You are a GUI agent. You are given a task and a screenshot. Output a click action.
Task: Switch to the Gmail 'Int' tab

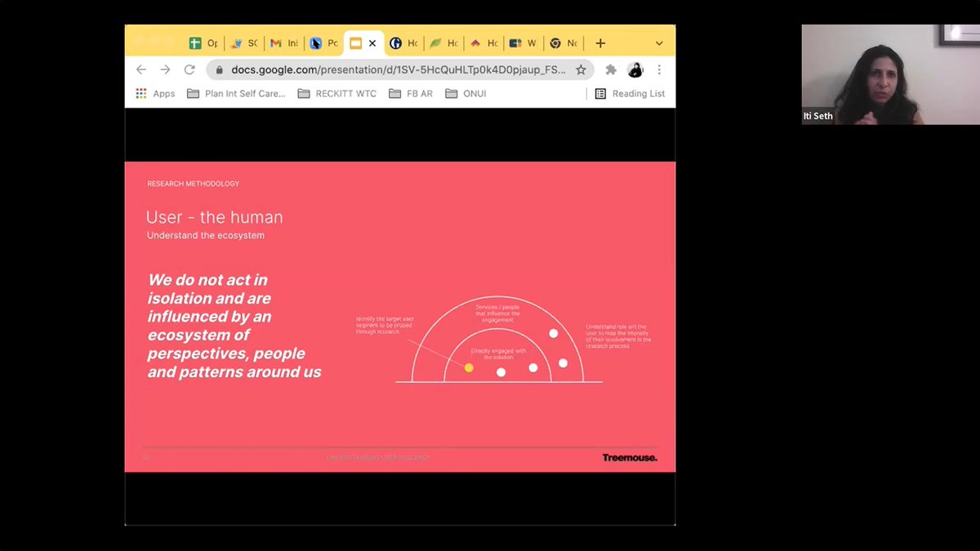pos(283,43)
